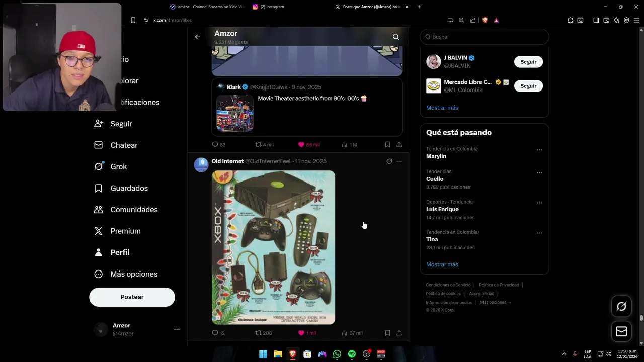Open the browser hamburger menu
The height and width of the screenshot is (362, 644).
(x=636, y=20)
